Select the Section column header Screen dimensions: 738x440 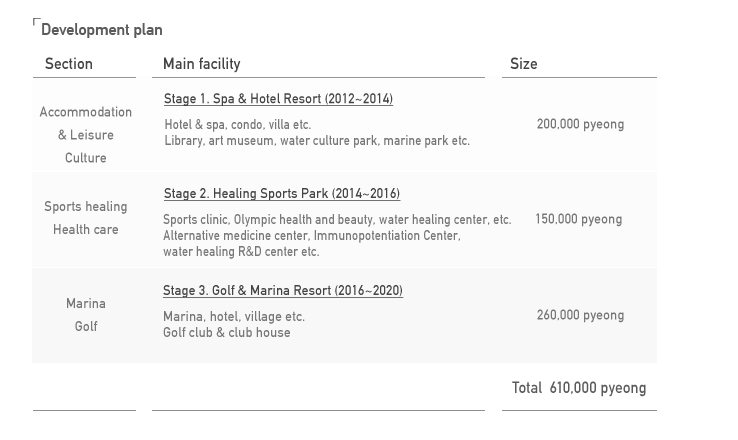(x=69, y=64)
